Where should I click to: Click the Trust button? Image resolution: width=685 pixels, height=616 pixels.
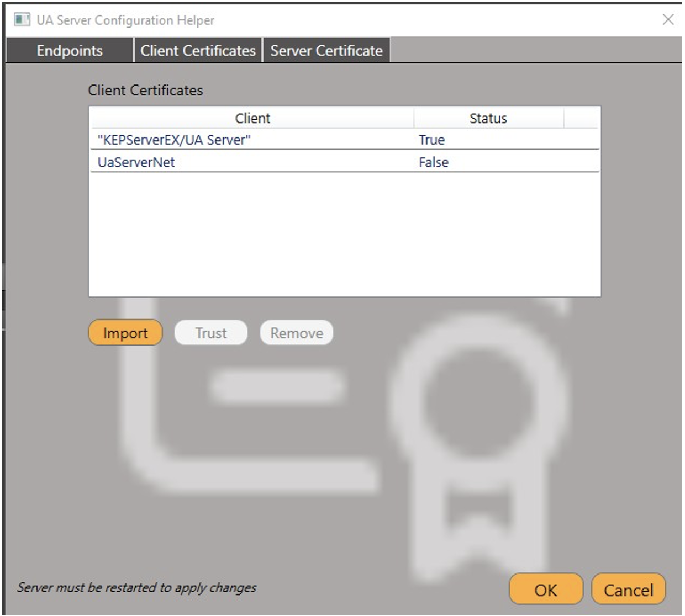pyautogui.click(x=211, y=333)
